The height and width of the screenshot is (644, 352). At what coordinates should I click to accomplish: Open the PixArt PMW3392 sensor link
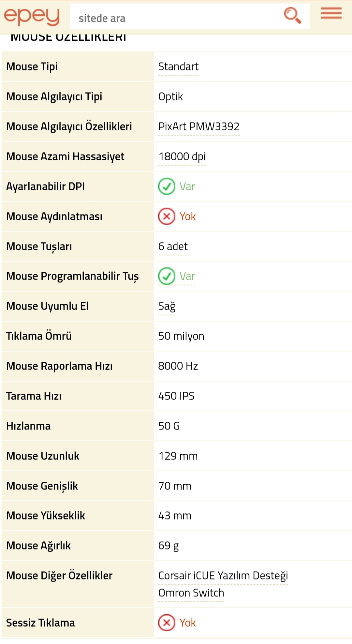point(199,126)
